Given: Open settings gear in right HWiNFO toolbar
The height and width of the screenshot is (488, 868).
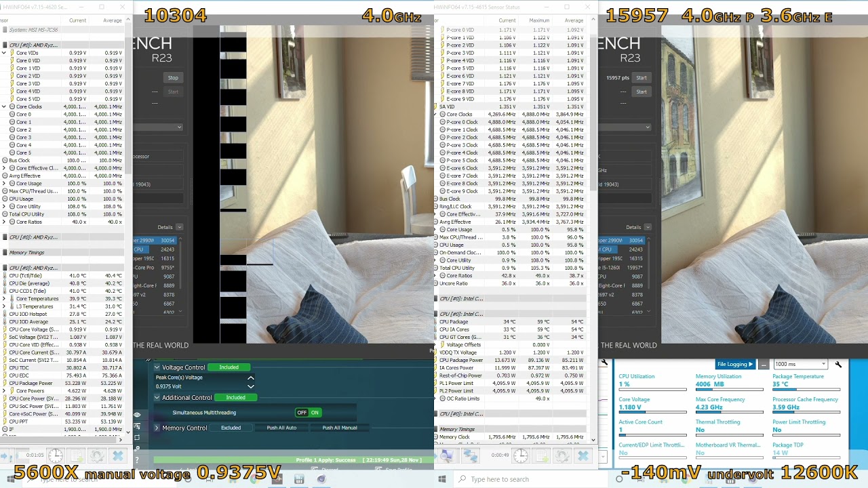Looking at the screenshot, I should click(x=561, y=456).
